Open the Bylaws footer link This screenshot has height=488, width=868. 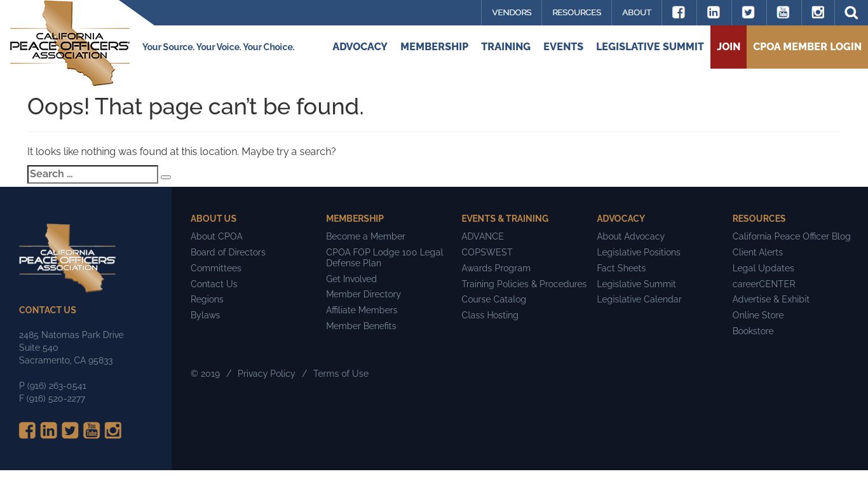click(205, 315)
